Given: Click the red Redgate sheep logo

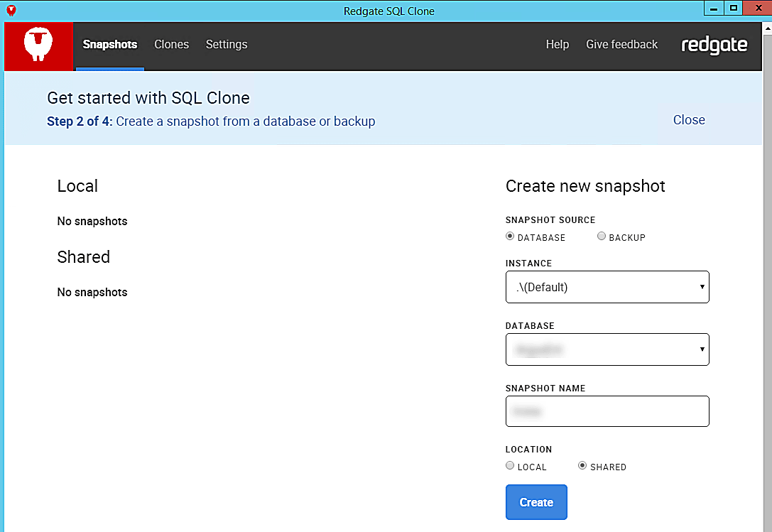Looking at the screenshot, I should coord(38,45).
